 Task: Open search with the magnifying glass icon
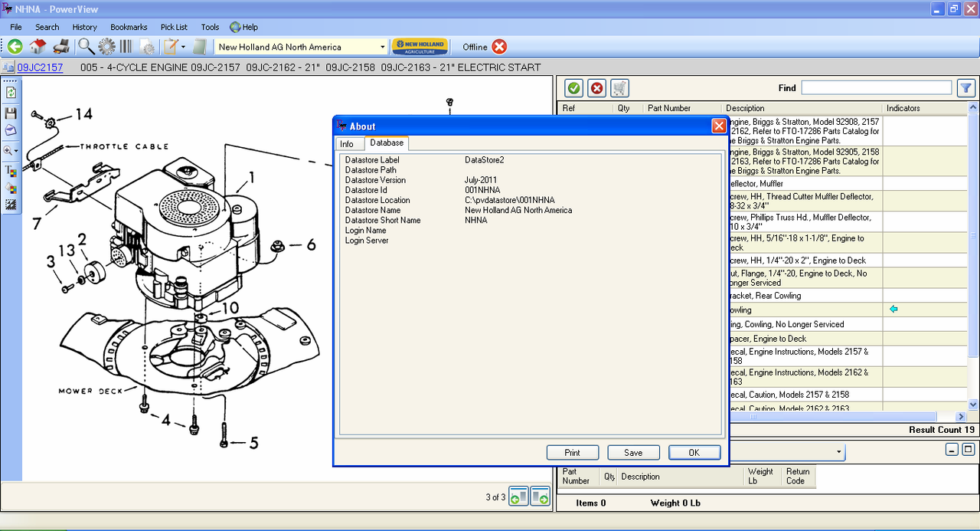pos(86,47)
